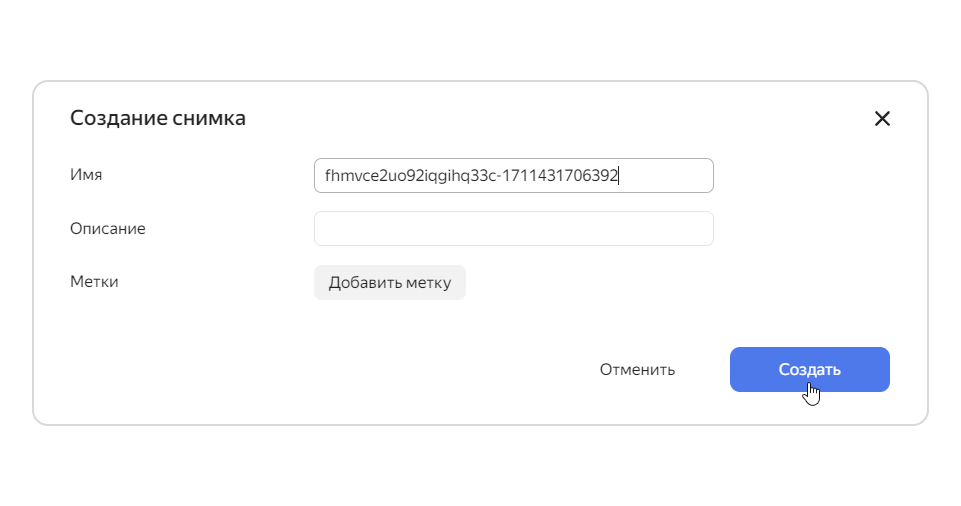Add a label with Добавить метку

[x=390, y=282]
